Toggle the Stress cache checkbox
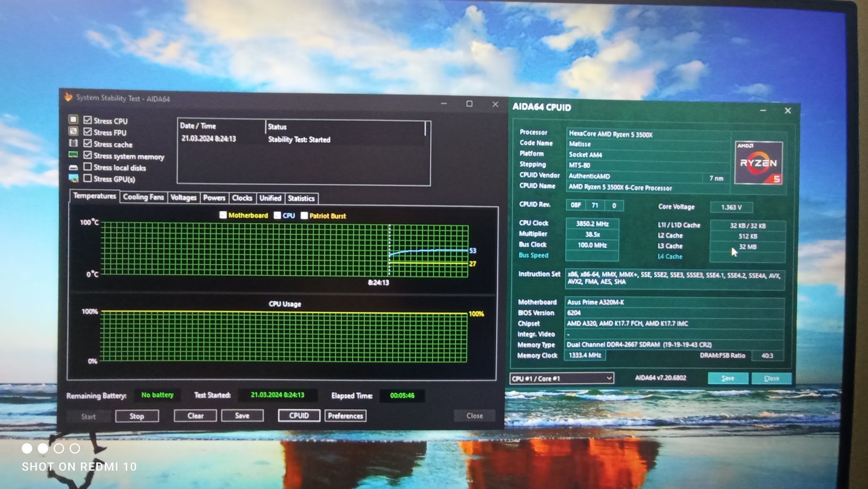Viewport: 868px width, 489px height. [88, 144]
